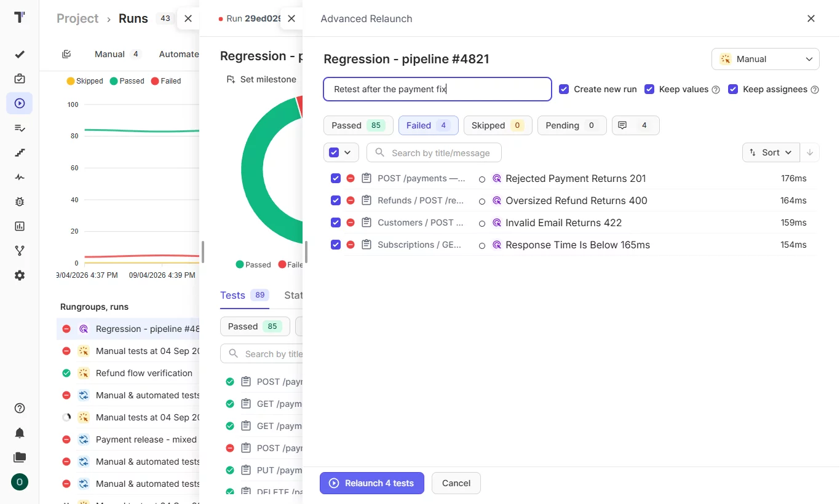Open the Steps staircase icon in sidebar
This screenshot has height=504, width=840.
[x=20, y=152]
